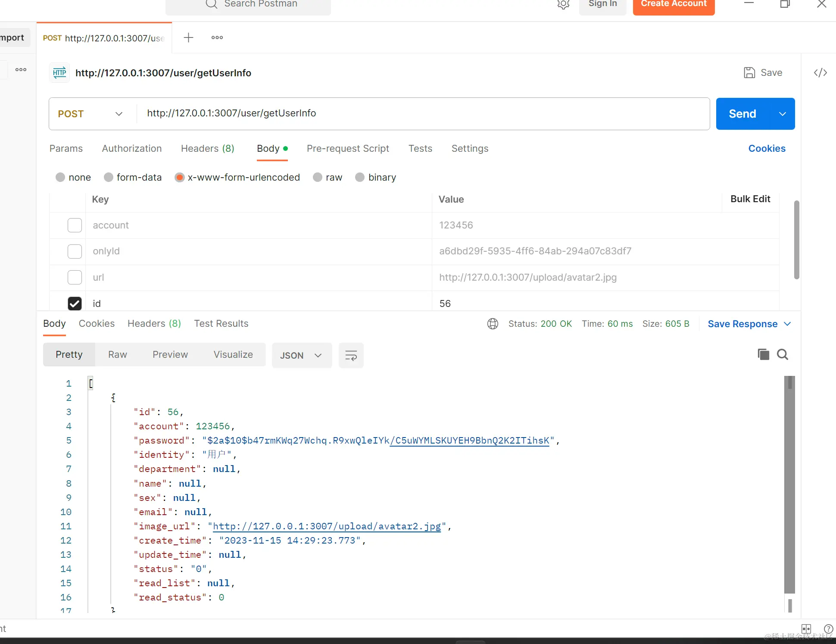Click the Save floppy disk icon
Screen dimensions: 836x644
[749, 72]
